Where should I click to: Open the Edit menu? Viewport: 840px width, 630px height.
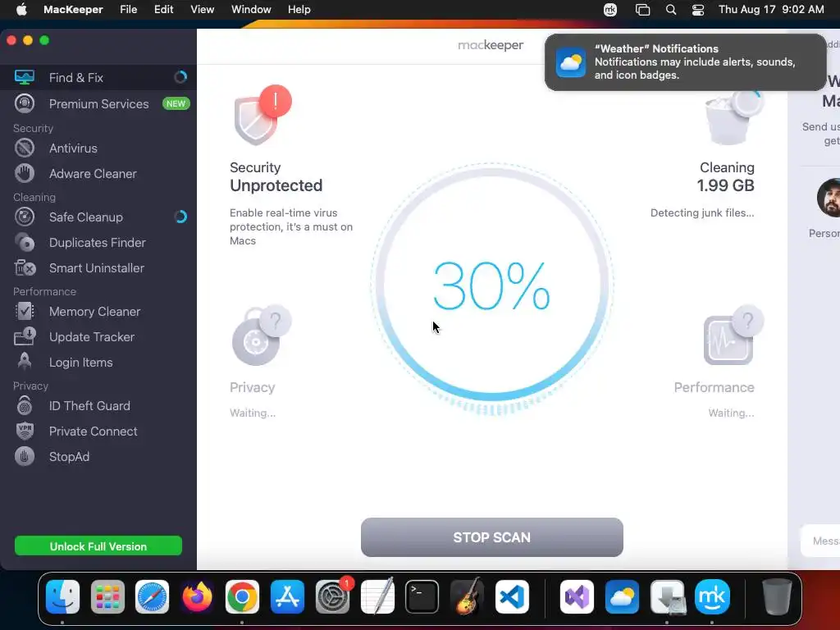(163, 10)
